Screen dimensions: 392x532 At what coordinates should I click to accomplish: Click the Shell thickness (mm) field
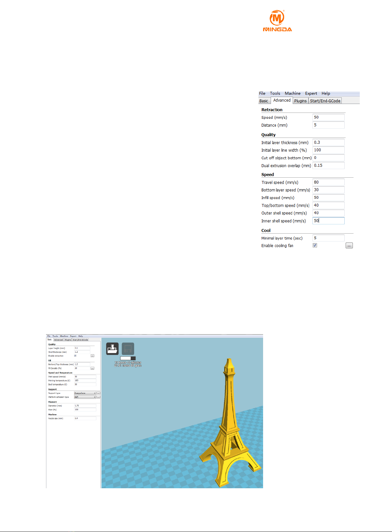(x=82, y=352)
